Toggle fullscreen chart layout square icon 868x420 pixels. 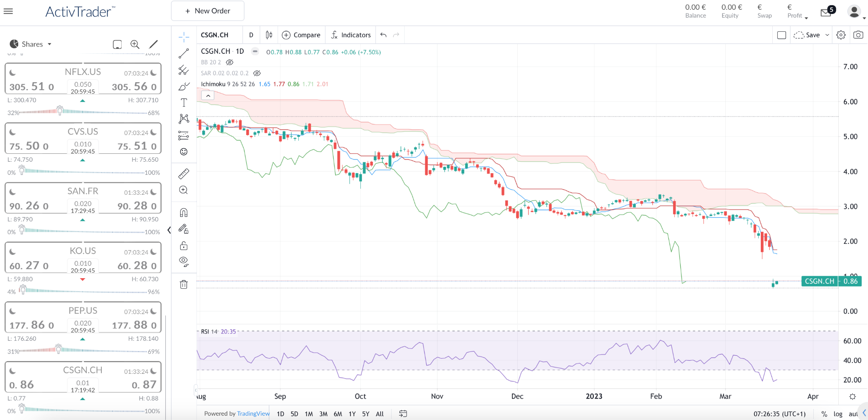coord(782,35)
